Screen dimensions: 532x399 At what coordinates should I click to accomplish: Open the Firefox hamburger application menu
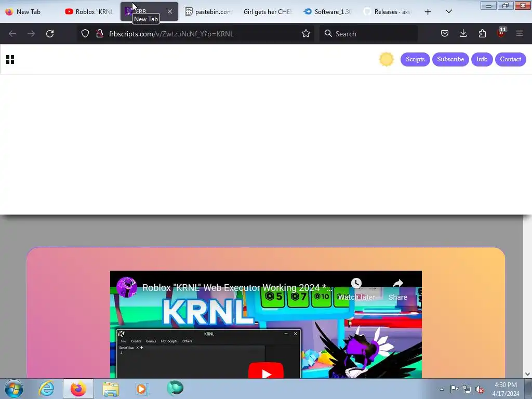(520, 33)
